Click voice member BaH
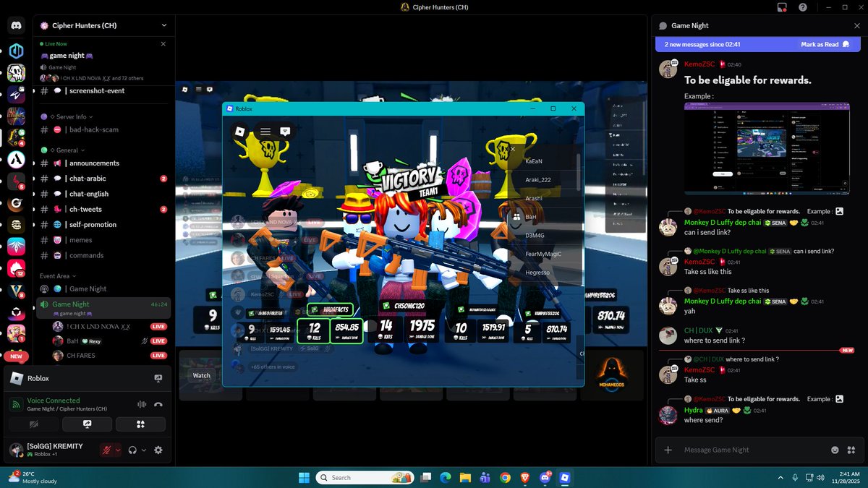Screen dimensions: 868x488 (109, 341)
